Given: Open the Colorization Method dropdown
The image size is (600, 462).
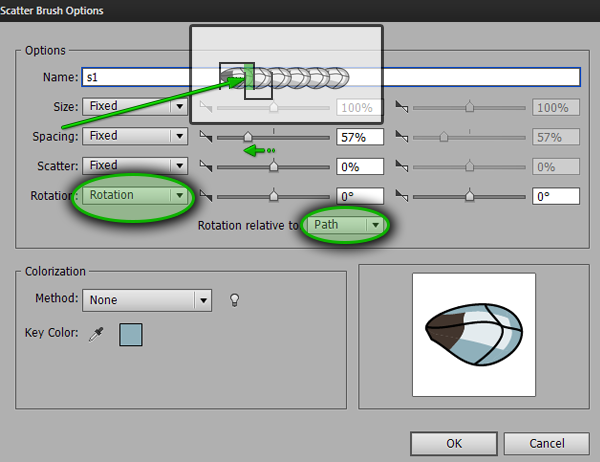Looking at the screenshot, I should pyautogui.click(x=147, y=300).
